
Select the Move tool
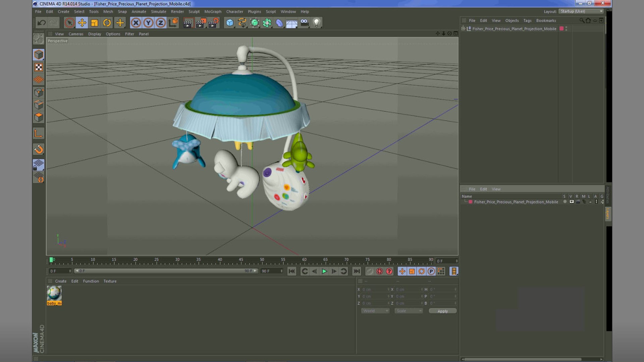(x=82, y=23)
